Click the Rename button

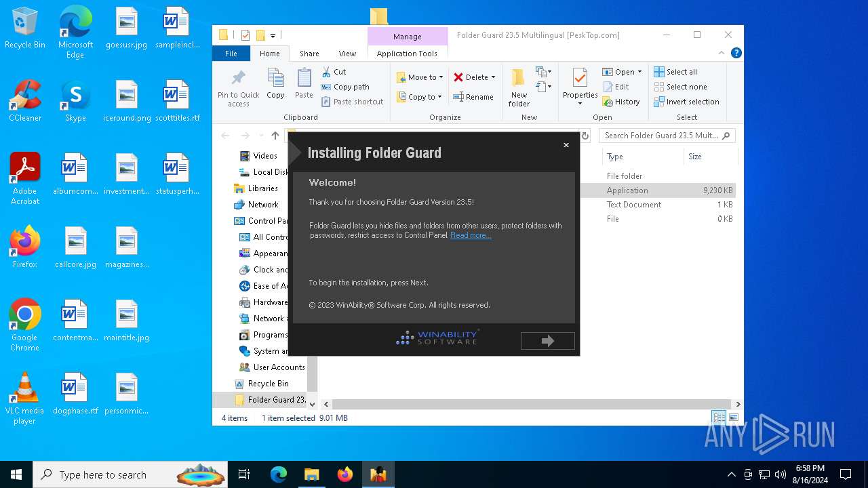click(x=473, y=97)
